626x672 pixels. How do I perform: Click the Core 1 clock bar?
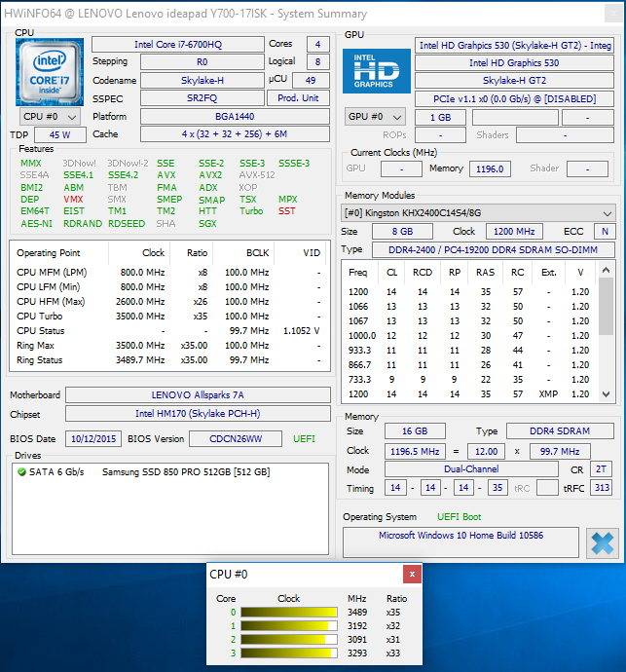[289, 625]
